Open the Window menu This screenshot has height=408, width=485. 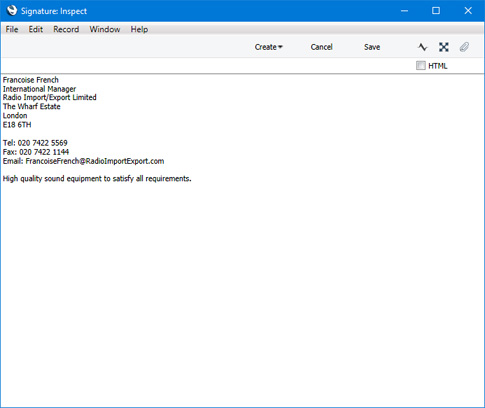pyautogui.click(x=105, y=29)
